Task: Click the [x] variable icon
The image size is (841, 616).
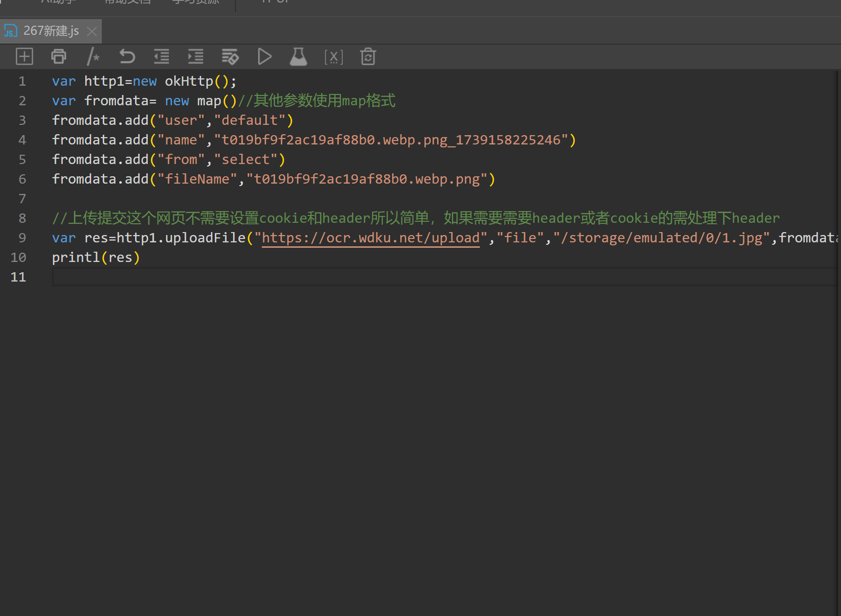Action: click(334, 57)
